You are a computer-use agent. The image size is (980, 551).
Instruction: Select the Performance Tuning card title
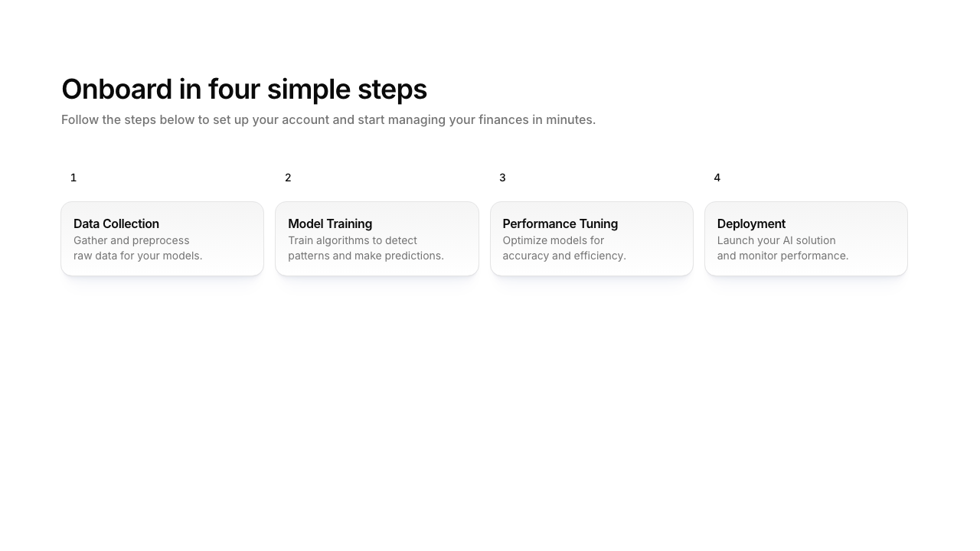(560, 223)
